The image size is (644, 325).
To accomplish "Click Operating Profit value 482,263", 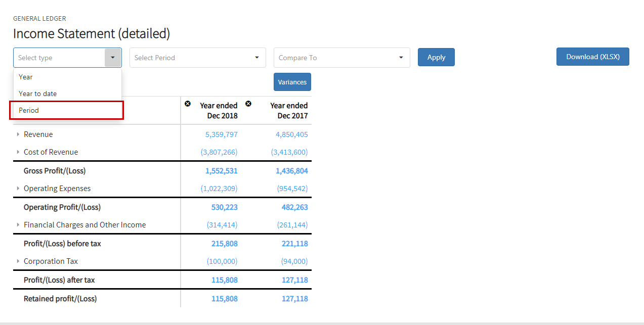I will click(295, 207).
